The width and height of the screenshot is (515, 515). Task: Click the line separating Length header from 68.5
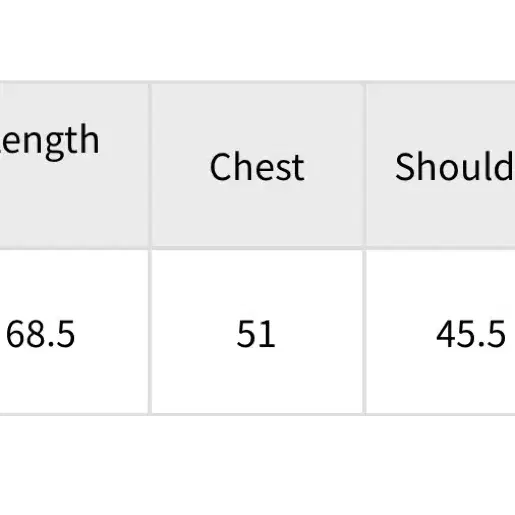[74, 249]
